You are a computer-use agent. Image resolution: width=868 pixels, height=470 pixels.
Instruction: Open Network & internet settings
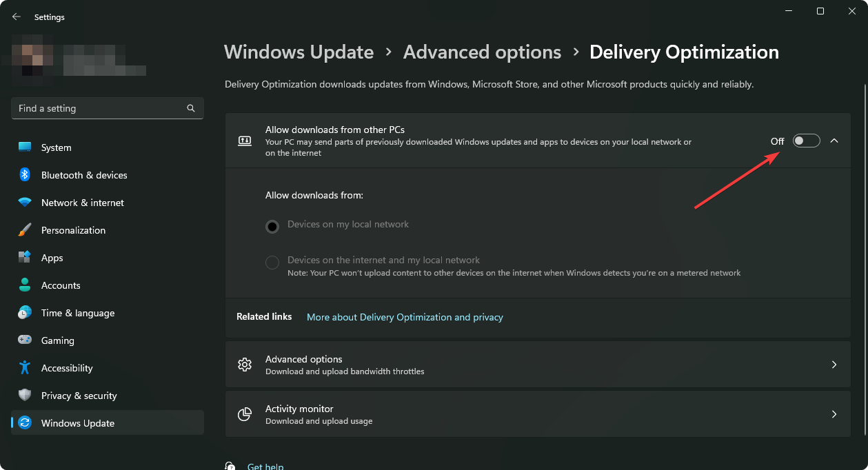108,203
